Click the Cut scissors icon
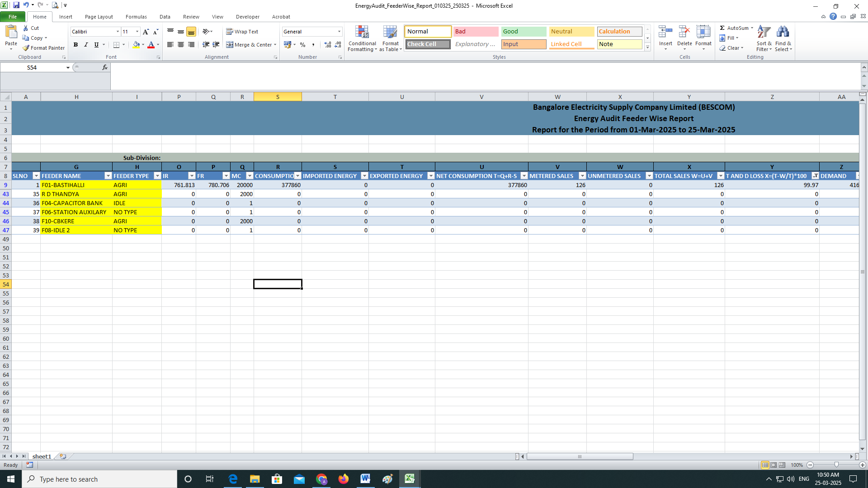 tap(26, 28)
